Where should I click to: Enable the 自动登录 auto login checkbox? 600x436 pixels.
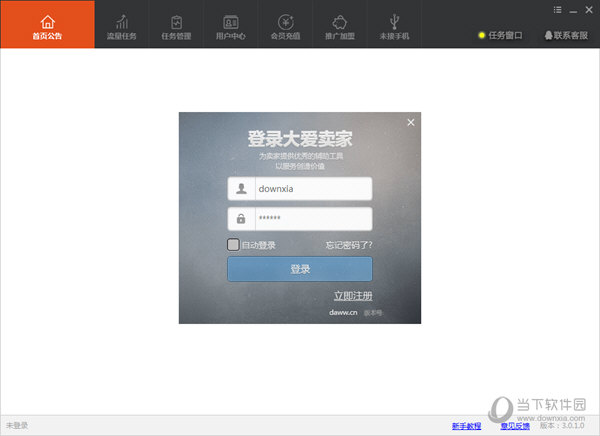(233, 245)
